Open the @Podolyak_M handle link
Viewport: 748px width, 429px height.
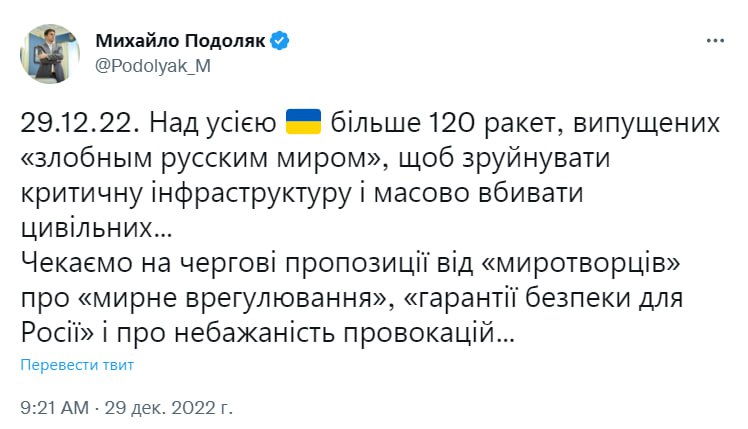click(x=153, y=65)
